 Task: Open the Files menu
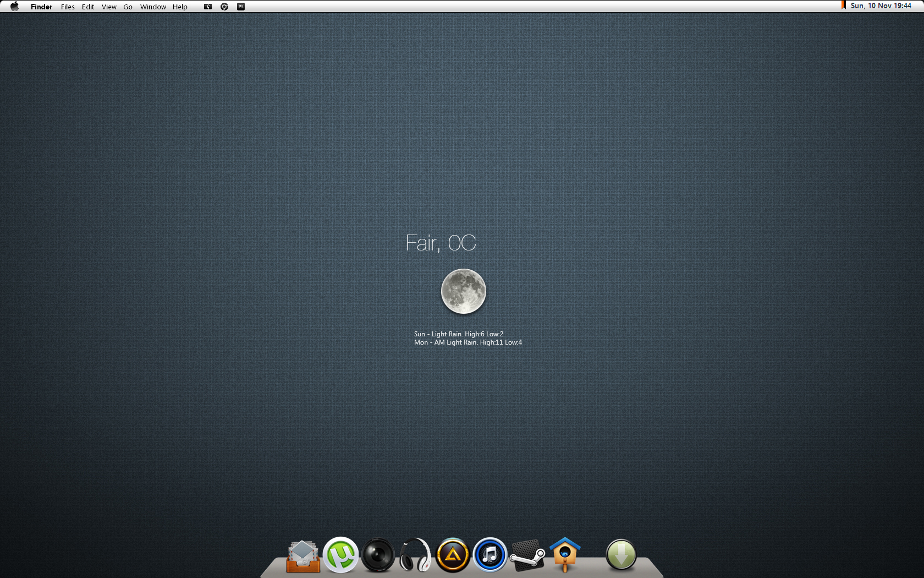tap(68, 7)
